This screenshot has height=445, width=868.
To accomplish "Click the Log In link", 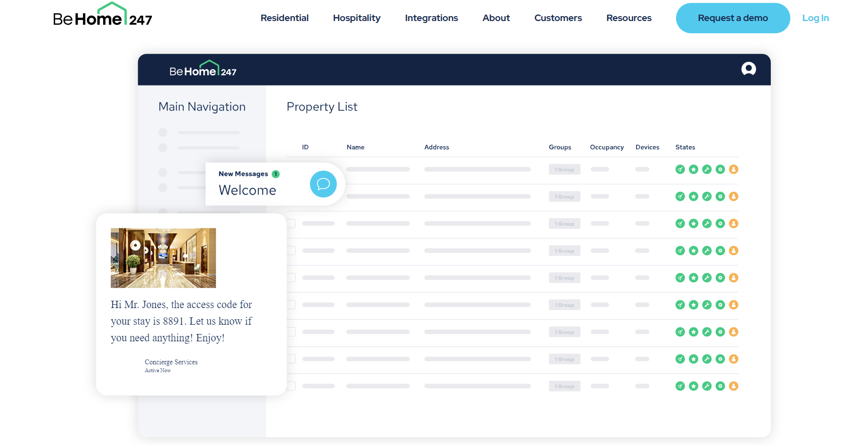I will click(815, 18).
